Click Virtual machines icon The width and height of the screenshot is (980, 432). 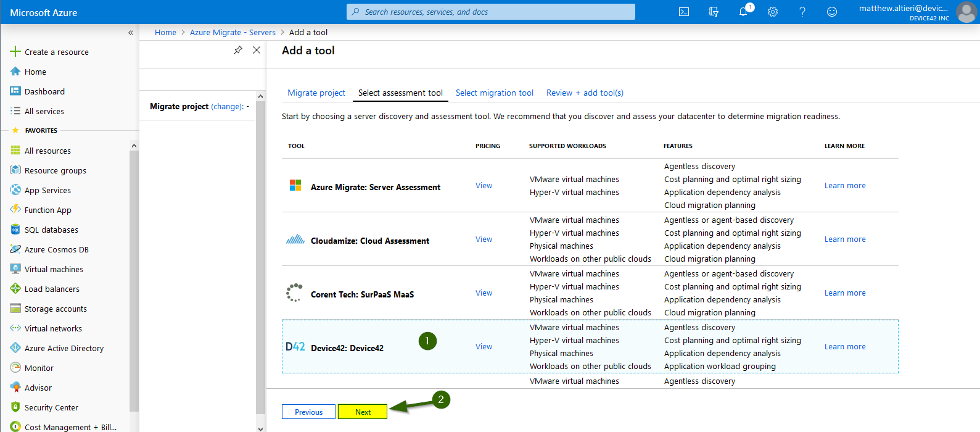point(15,269)
